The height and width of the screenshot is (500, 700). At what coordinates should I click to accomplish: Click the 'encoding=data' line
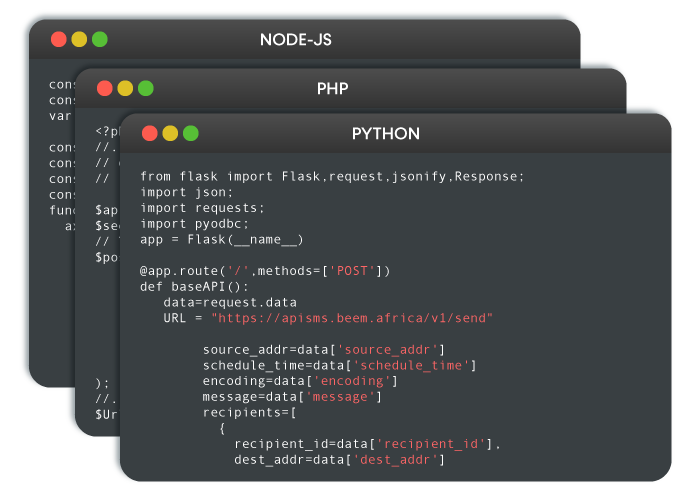(x=300, y=381)
